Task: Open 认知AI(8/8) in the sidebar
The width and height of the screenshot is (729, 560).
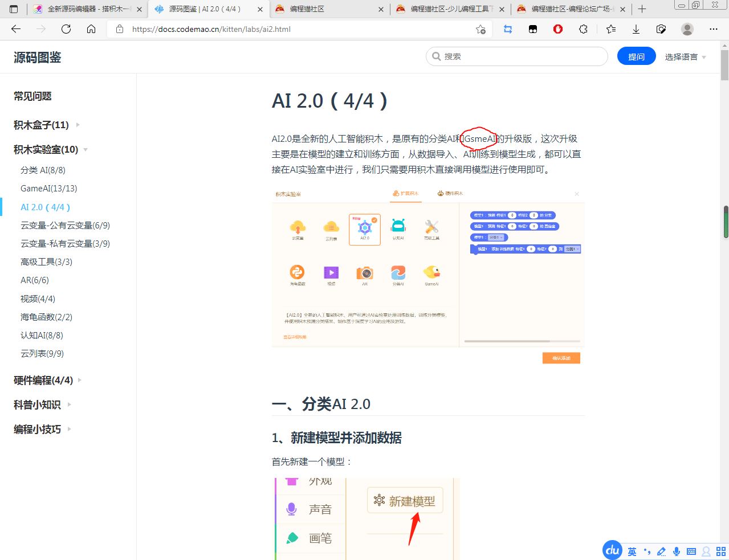Action: (x=42, y=335)
